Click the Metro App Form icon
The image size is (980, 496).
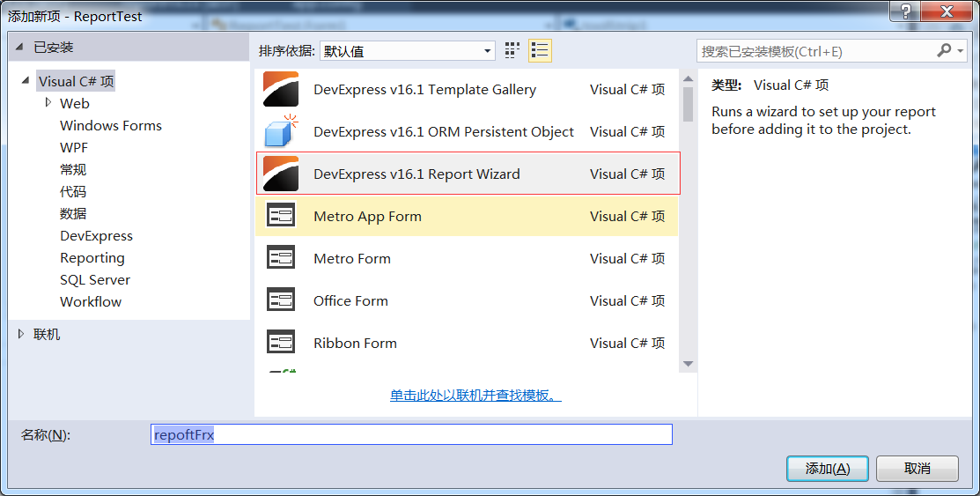[281, 216]
